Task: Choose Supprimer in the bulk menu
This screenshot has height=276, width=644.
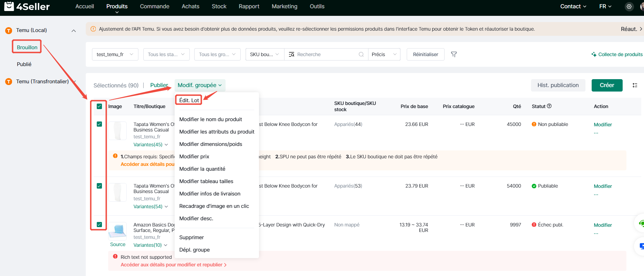Action: coord(191,237)
